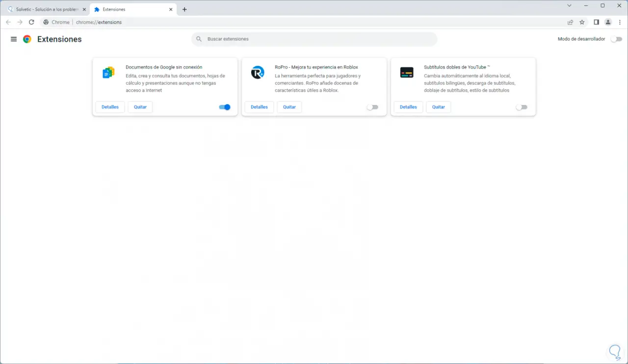
Task: Disable Documentos de Google sin conexión toggle
Action: click(225, 107)
